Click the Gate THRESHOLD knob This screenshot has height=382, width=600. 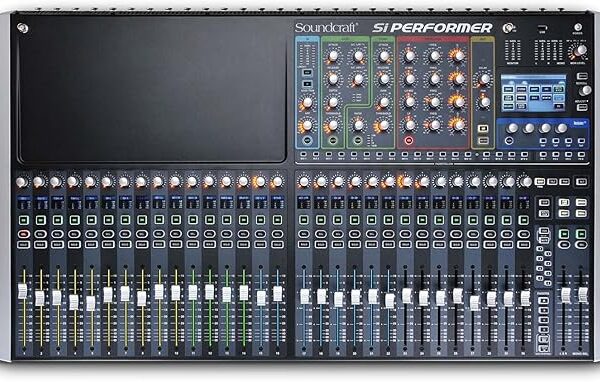tap(333, 125)
